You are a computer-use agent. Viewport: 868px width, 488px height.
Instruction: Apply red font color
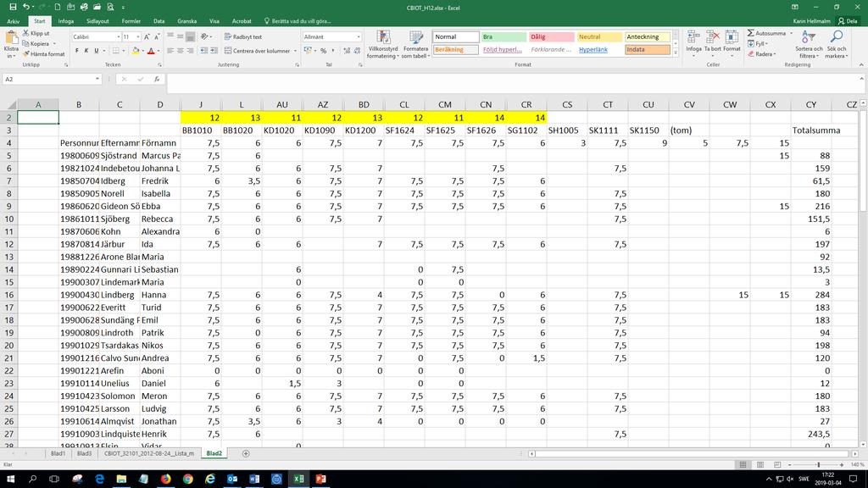pyautogui.click(x=151, y=51)
